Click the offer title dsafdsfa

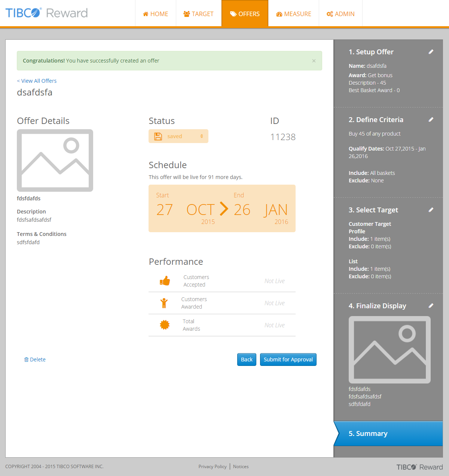pyautogui.click(x=34, y=93)
